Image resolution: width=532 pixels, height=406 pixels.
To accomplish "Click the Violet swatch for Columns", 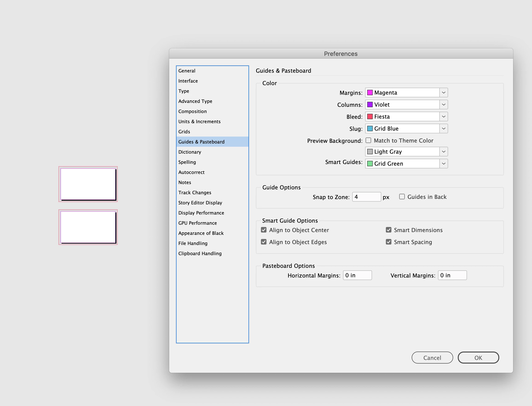I will point(370,105).
